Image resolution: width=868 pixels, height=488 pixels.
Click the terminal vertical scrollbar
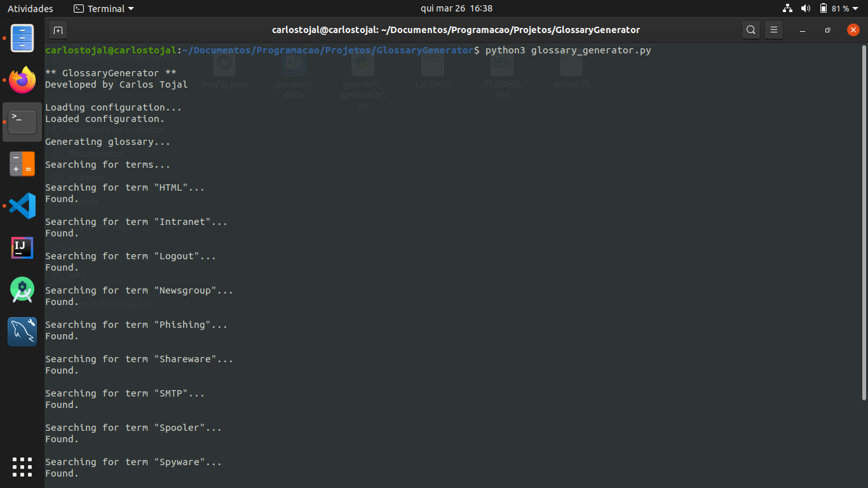(x=864, y=222)
